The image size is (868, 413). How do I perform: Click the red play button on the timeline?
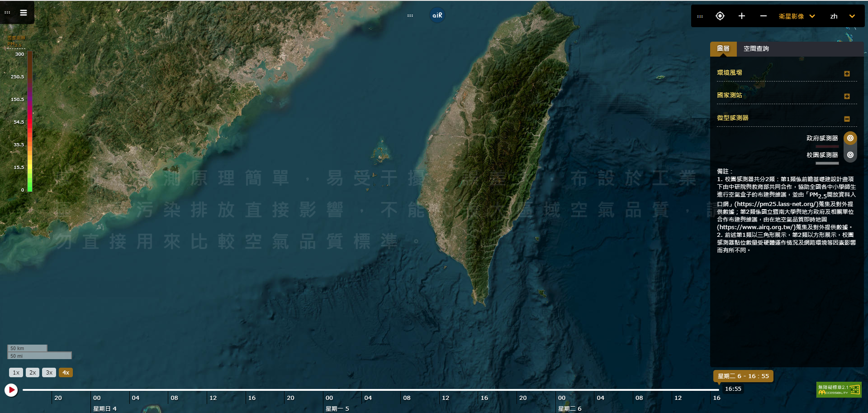tap(12, 390)
